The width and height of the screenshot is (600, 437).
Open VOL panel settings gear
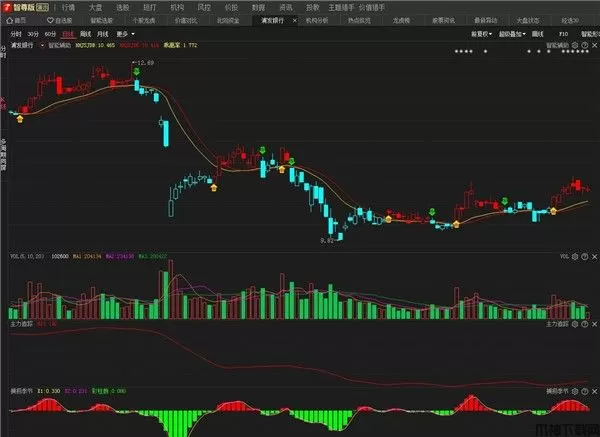click(575, 256)
